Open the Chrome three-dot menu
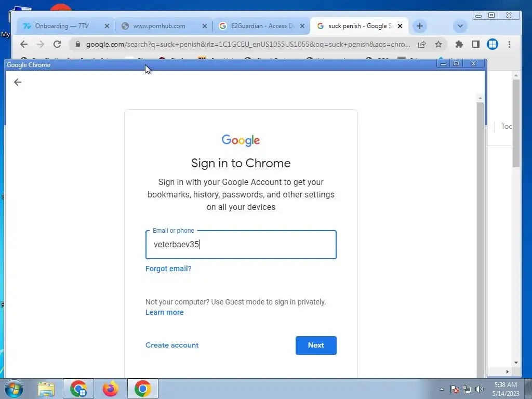This screenshot has width=532, height=399. pos(509,45)
